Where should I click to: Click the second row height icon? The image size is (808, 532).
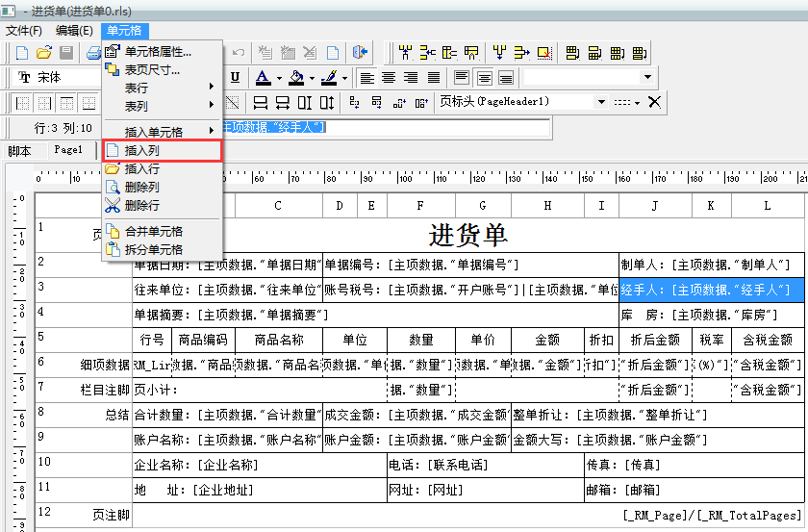tap(283, 103)
